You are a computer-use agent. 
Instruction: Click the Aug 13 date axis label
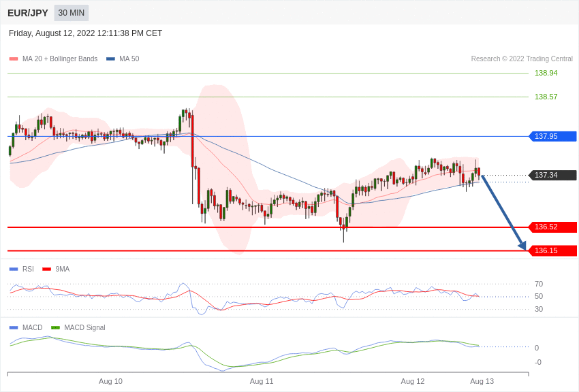pyautogui.click(x=482, y=381)
